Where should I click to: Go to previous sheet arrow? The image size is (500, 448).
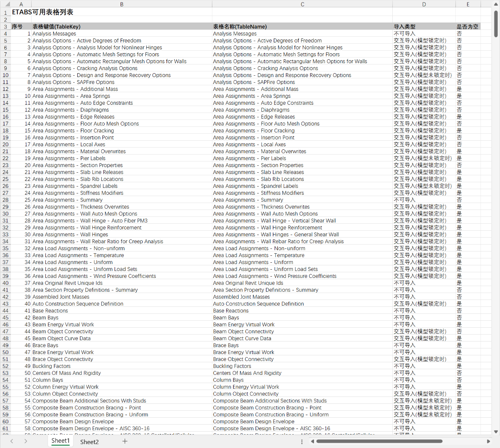tap(12, 442)
